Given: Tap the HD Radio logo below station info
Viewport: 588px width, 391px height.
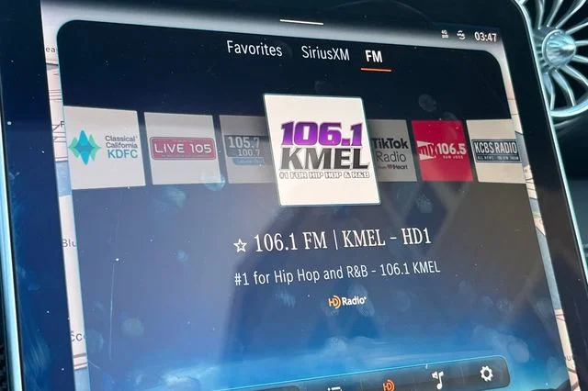Looking at the screenshot, I should click(347, 301).
